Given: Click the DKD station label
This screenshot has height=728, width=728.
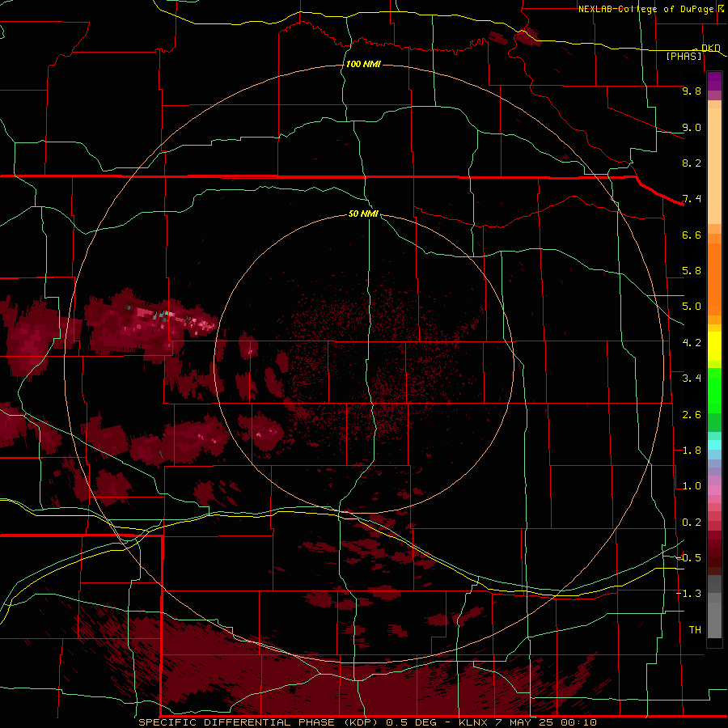Looking at the screenshot, I should 711,49.
